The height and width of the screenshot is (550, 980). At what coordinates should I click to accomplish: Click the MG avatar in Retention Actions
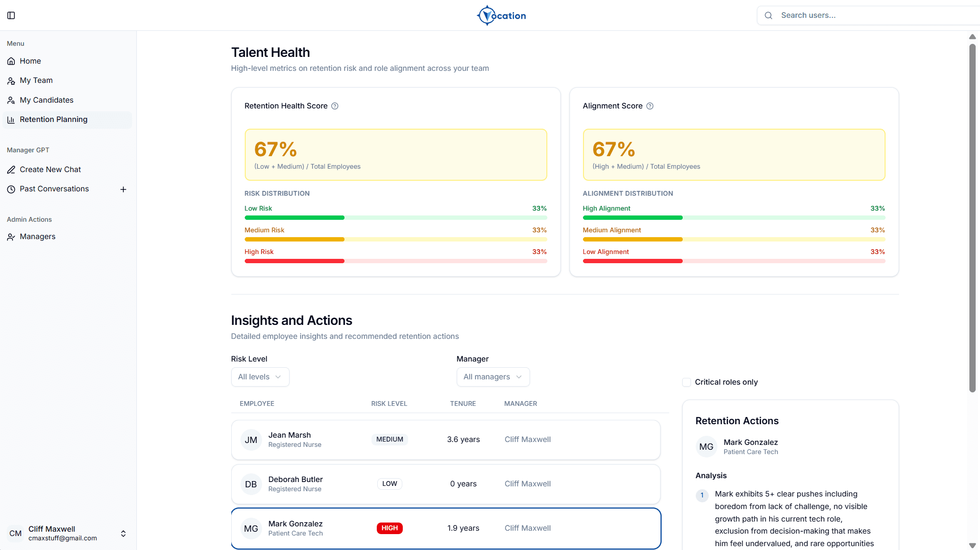point(706,447)
